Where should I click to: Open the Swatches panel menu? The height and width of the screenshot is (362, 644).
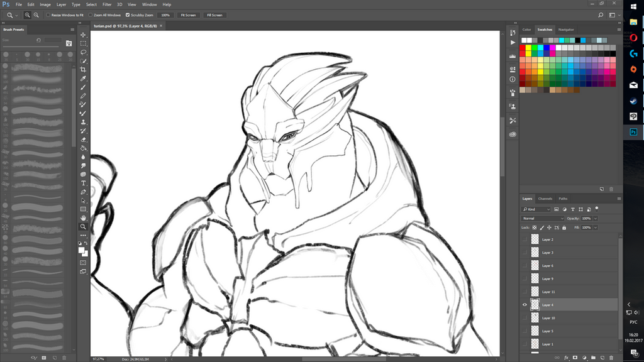point(619,30)
